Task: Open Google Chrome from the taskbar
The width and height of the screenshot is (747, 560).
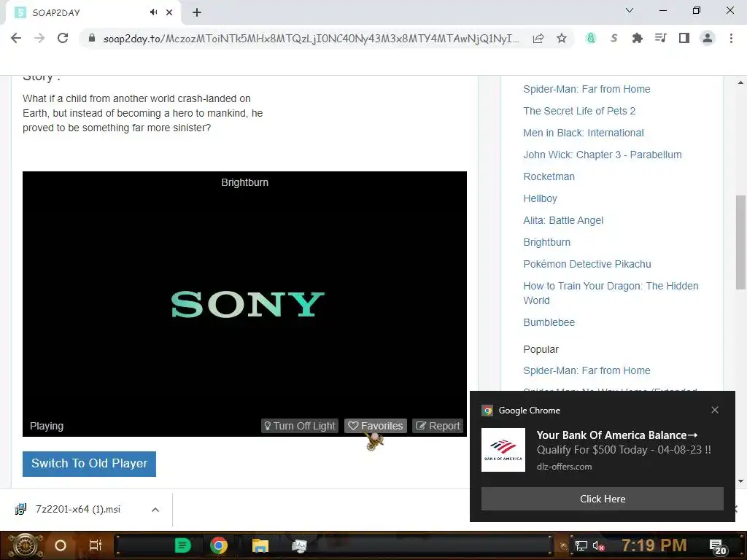Action: tap(219, 545)
